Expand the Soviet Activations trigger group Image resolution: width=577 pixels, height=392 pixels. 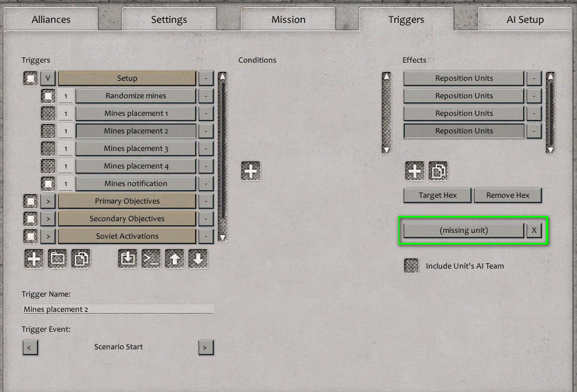(47, 236)
